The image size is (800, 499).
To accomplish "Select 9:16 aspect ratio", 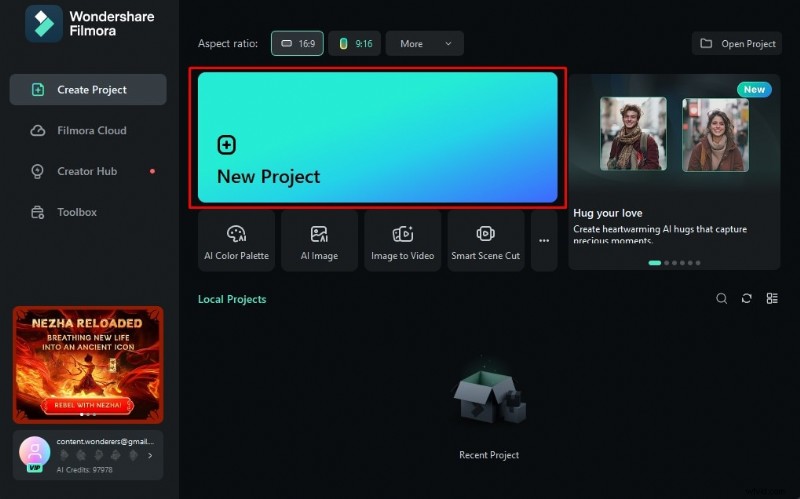I will [x=354, y=44].
